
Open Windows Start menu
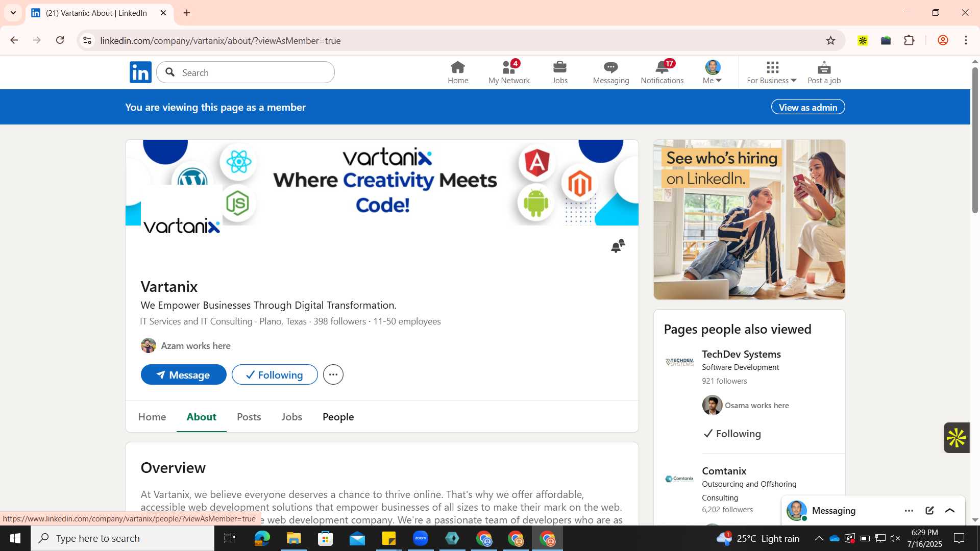coord(15,538)
